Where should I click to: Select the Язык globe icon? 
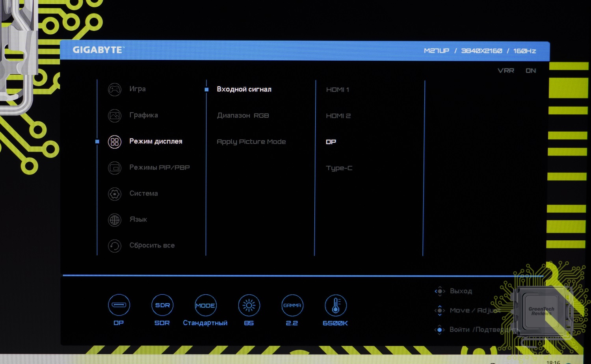tap(115, 220)
